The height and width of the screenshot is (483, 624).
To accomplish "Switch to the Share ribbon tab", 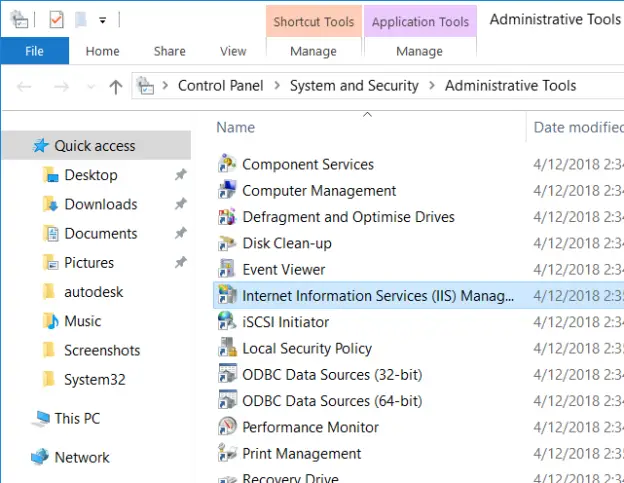I will click(170, 51).
